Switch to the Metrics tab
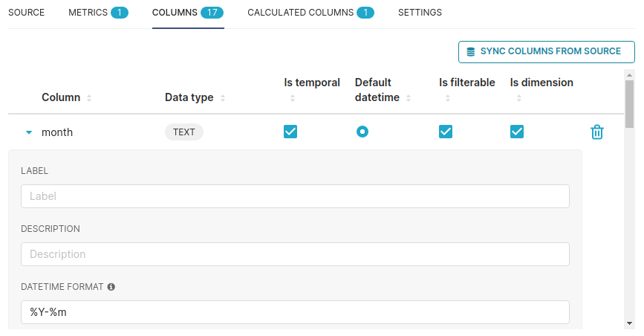 point(98,13)
